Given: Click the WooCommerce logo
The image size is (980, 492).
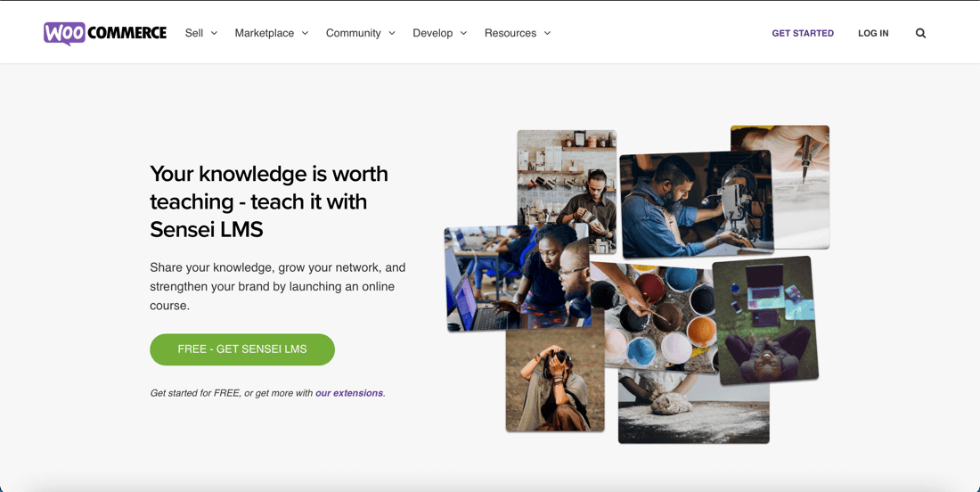Looking at the screenshot, I should [105, 33].
